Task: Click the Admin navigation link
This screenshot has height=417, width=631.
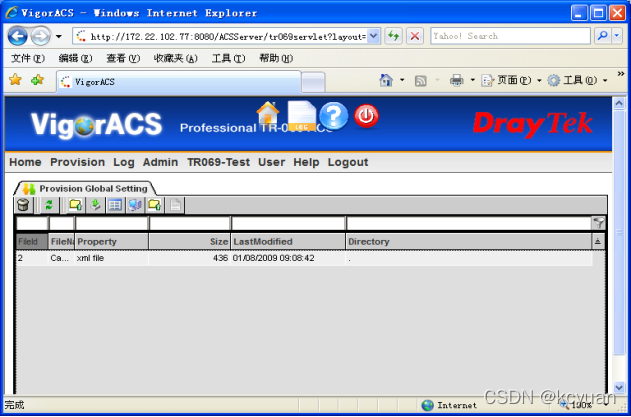Action: pyautogui.click(x=160, y=162)
